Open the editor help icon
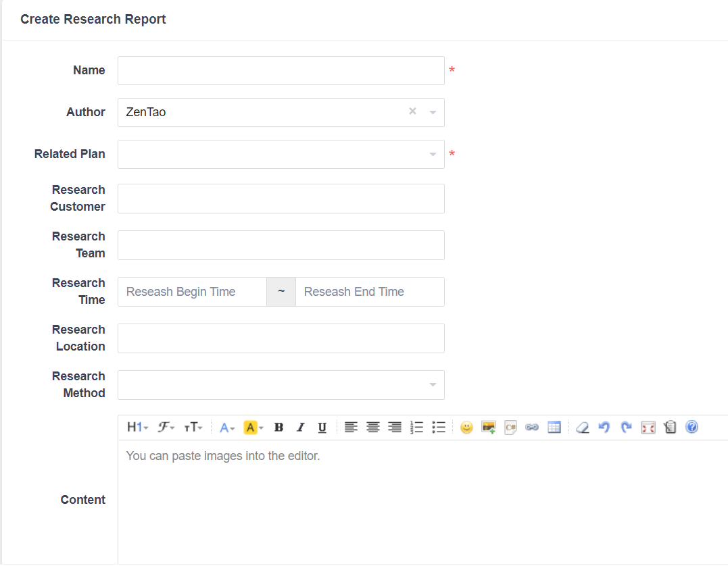Viewport: 728px width, 566px height. [691, 427]
